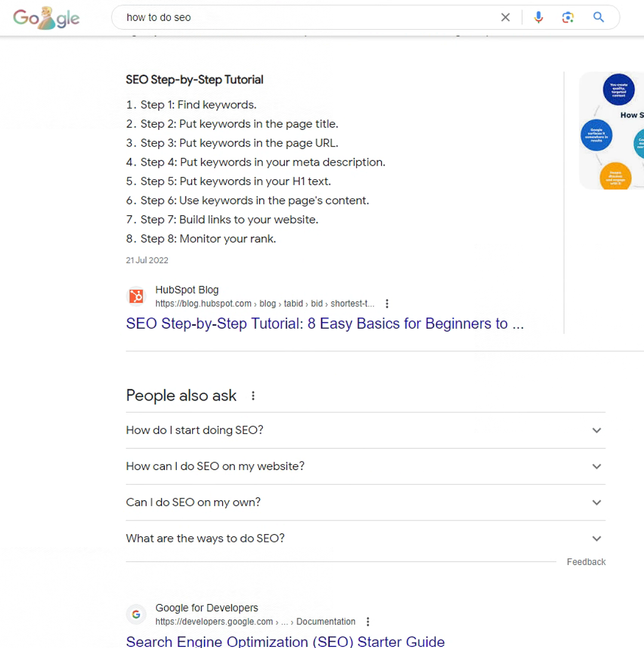Click the 'HubSpot Blog' site name

pos(187,290)
